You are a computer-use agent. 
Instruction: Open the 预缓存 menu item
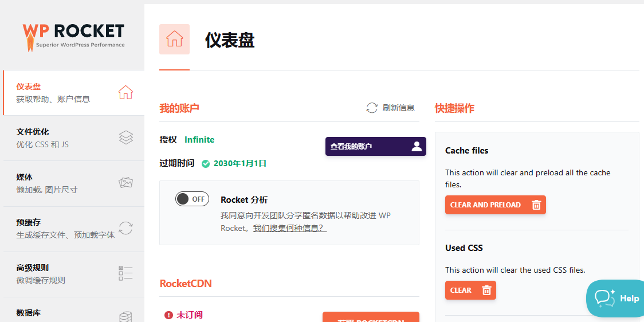click(x=74, y=229)
